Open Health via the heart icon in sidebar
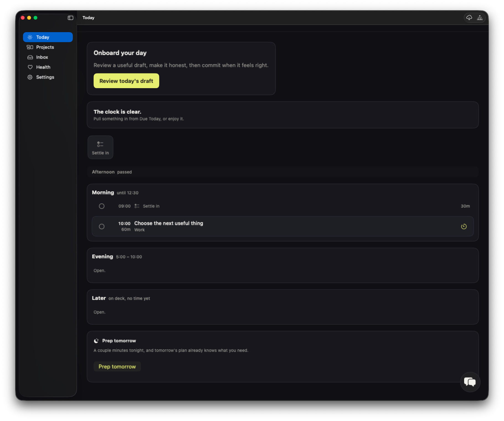This screenshot has width=504, height=421. pyautogui.click(x=30, y=67)
